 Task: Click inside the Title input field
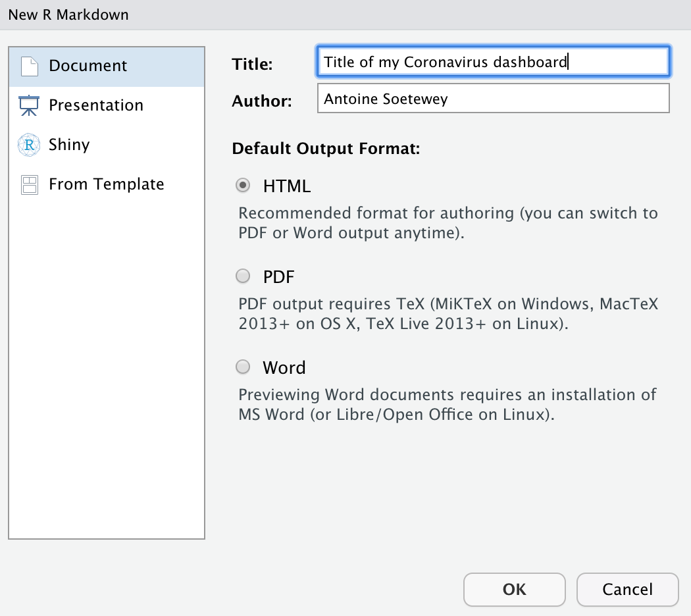(x=493, y=61)
